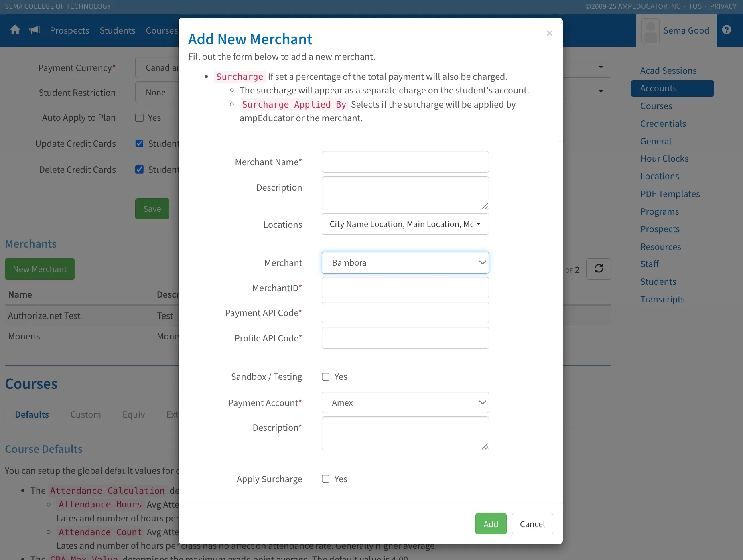Enable the Apply Surcharge checkbox
The width and height of the screenshot is (743, 560).
(326, 479)
